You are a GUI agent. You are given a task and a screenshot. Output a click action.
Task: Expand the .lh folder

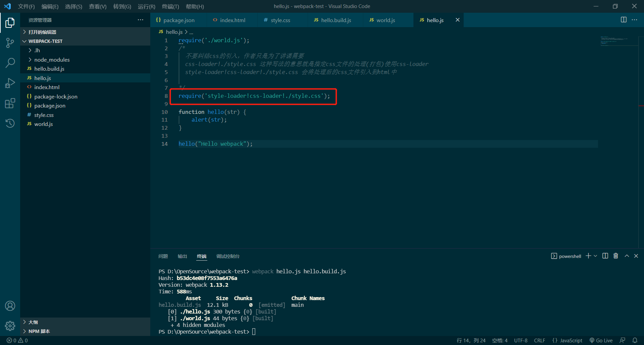(x=85, y=50)
